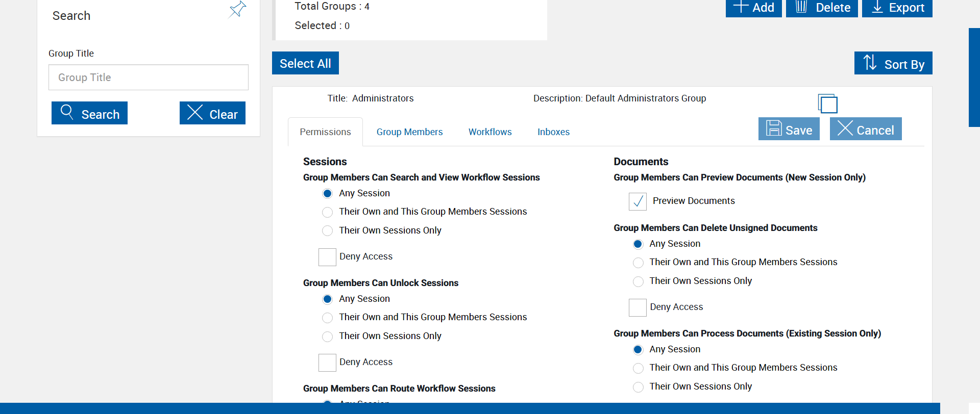The height and width of the screenshot is (414, 980).
Task: Click the Search button with magnifier icon
Action: click(x=89, y=113)
